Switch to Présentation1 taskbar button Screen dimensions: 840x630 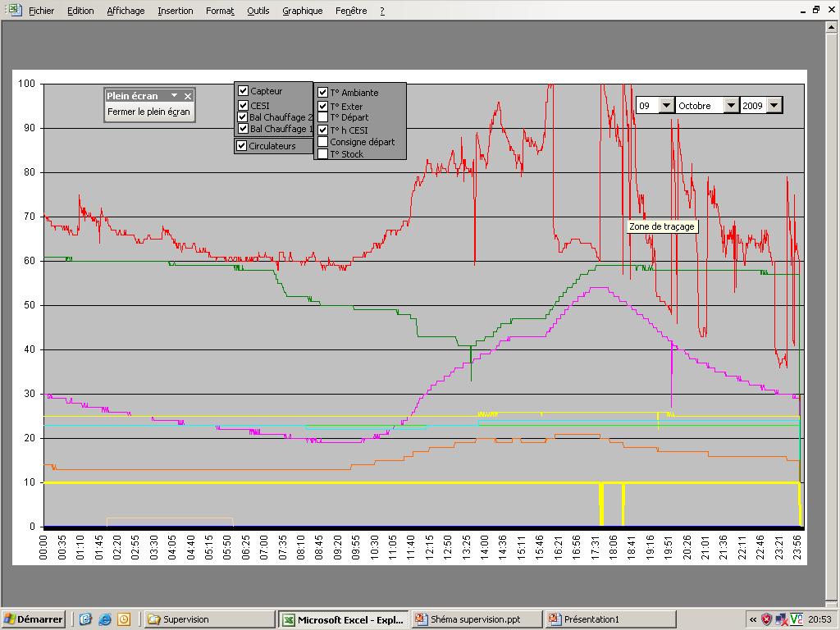[610, 619]
